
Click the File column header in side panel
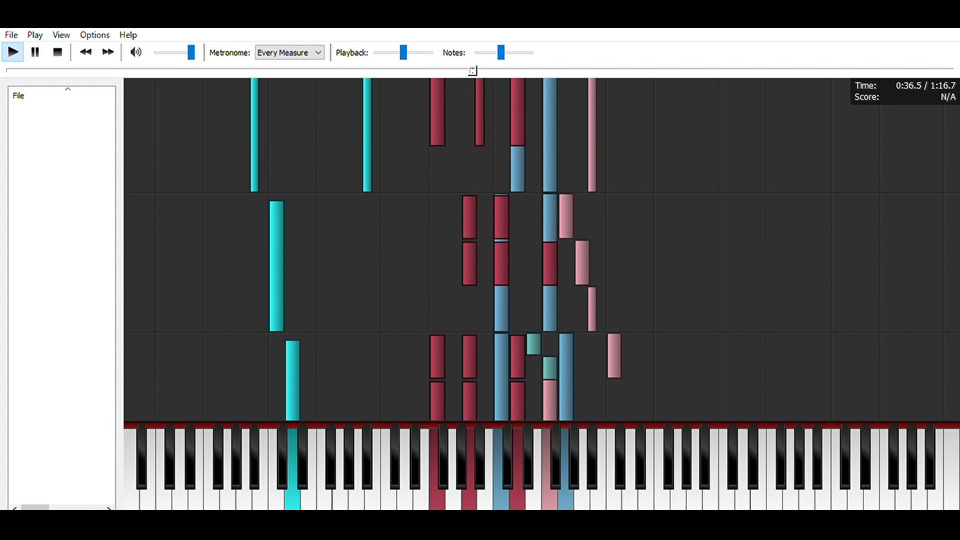18,96
